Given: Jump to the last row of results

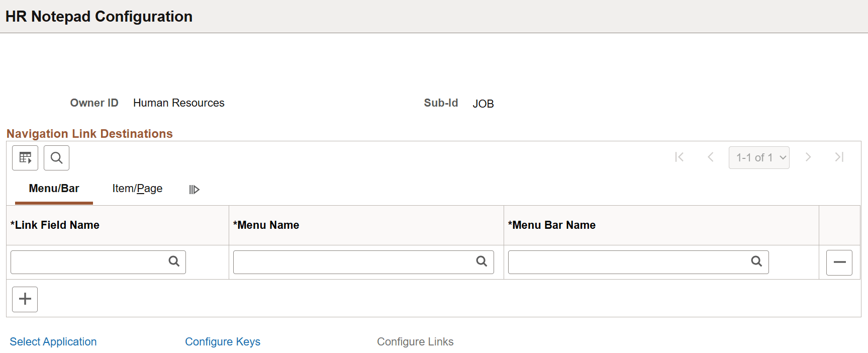Looking at the screenshot, I should pyautogui.click(x=839, y=157).
